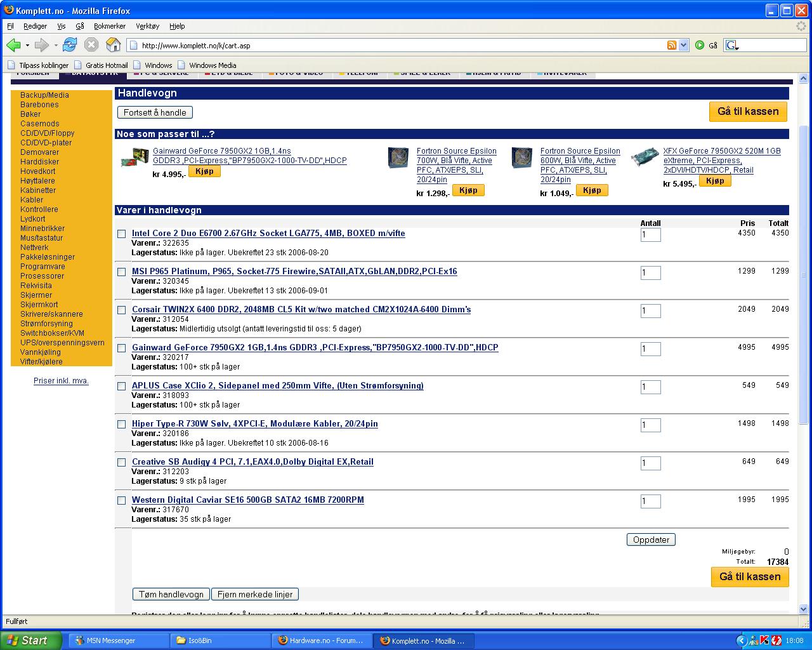812x650 pixels.
Task: Open Hiper Type-R 730W Sølv link
Action: click(255, 423)
